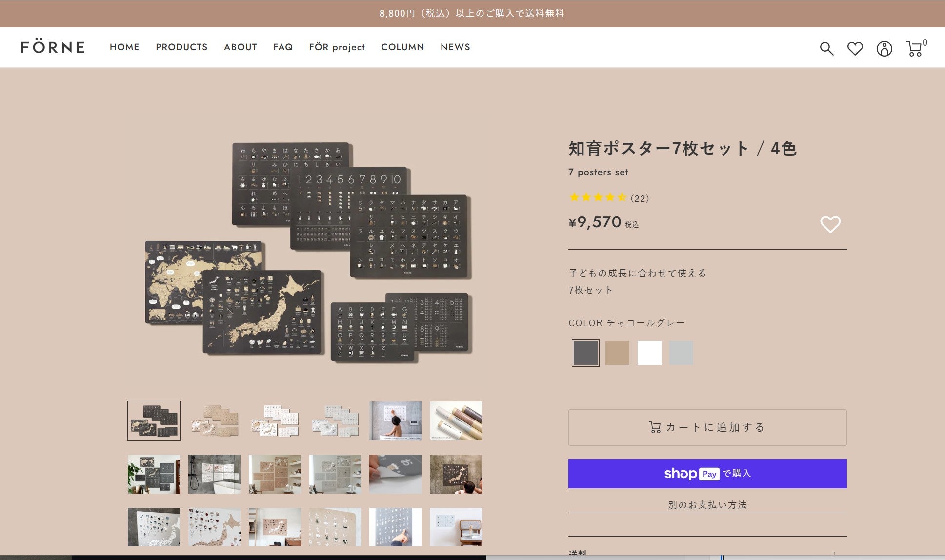Click カートに追加する button
945x560 pixels.
(x=707, y=427)
